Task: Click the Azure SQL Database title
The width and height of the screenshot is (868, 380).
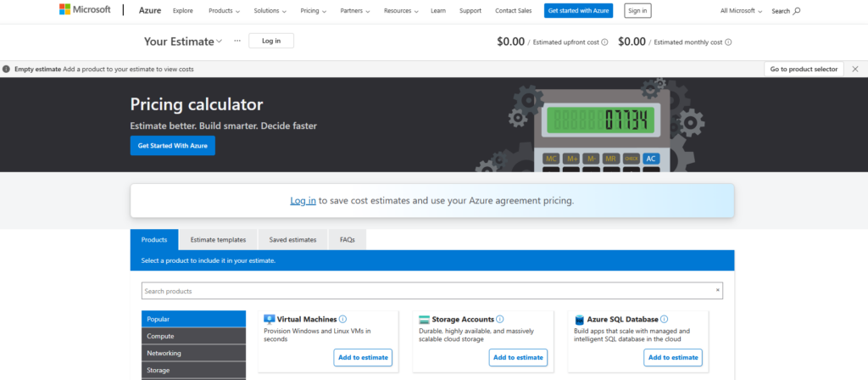Action: (x=623, y=319)
